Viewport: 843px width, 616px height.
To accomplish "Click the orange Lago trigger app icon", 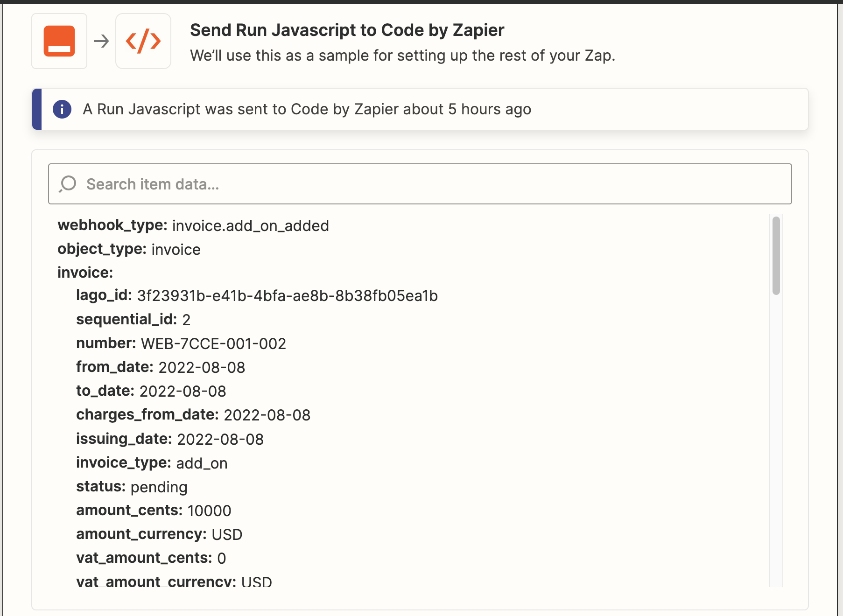I will [x=59, y=41].
